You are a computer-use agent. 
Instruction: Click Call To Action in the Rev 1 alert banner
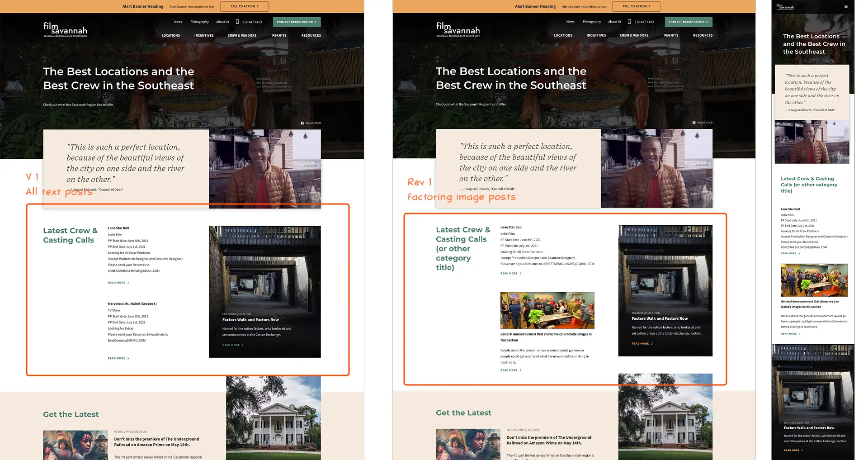[x=637, y=6]
